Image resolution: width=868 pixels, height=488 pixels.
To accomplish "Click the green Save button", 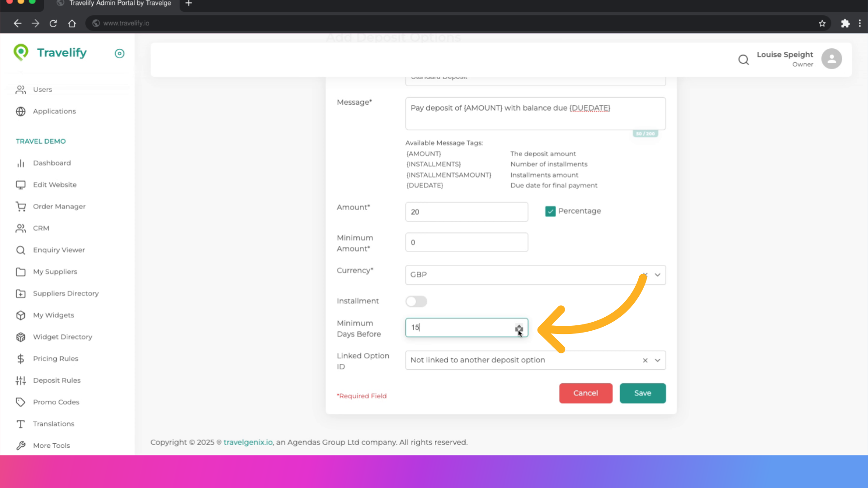I will [642, 393].
